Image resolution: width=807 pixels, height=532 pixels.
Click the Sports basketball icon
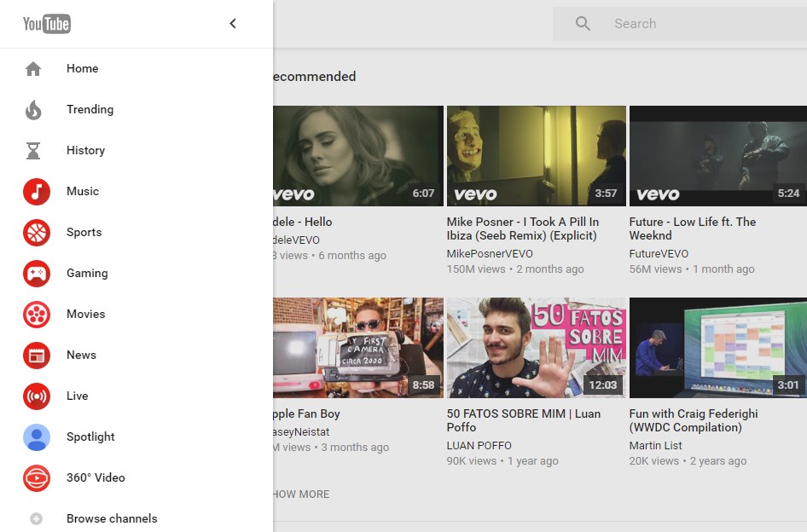tap(37, 233)
